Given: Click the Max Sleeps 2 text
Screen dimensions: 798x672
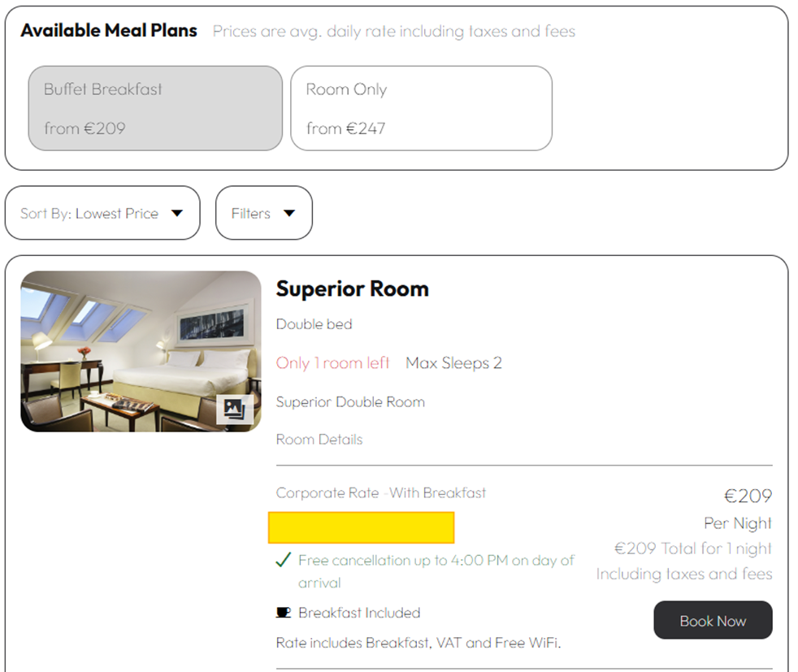Looking at the screenshot, I should pos(453,363).
